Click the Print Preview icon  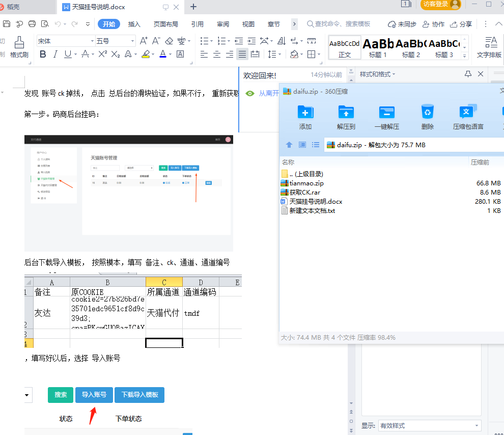[45, 24]
